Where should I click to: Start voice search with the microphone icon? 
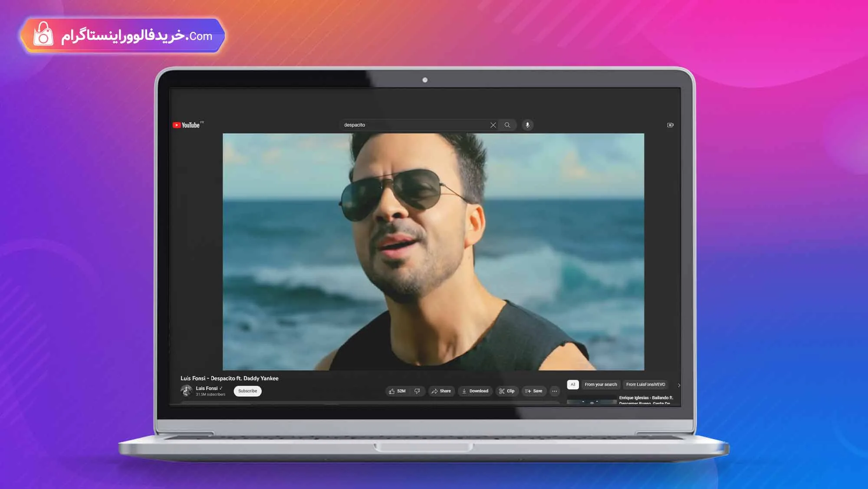[528, 125]
